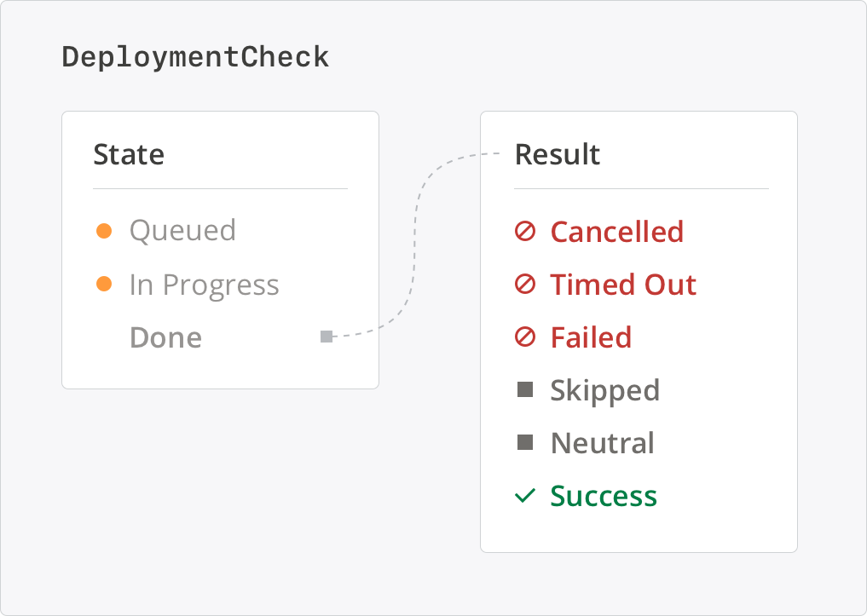Pick the Neutral result text

(602, 443)
